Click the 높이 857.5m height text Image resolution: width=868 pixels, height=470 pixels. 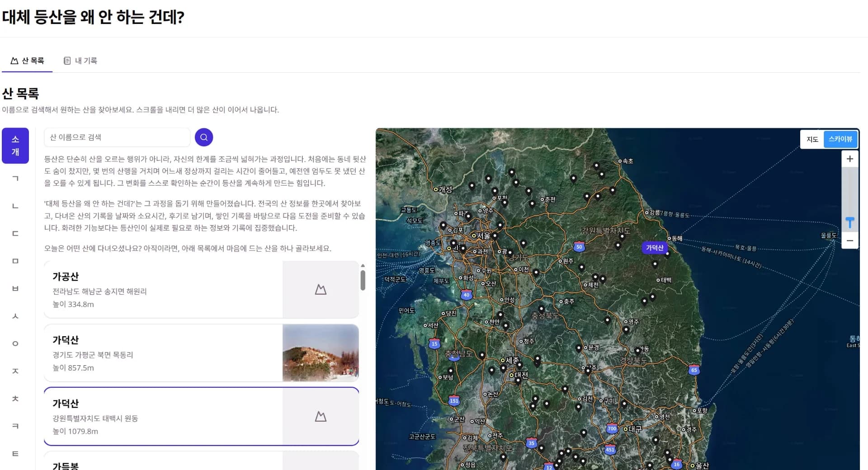tap(73, 368)
